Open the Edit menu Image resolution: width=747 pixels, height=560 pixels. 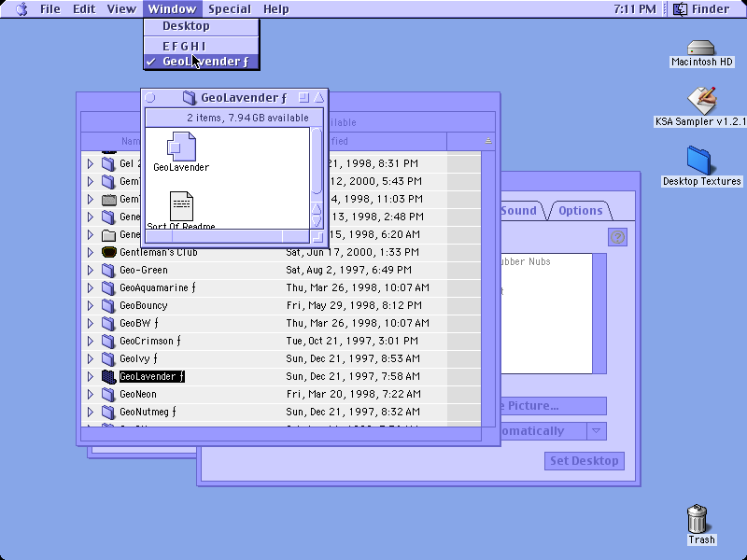pyautogui.click(x=84, y=9)
